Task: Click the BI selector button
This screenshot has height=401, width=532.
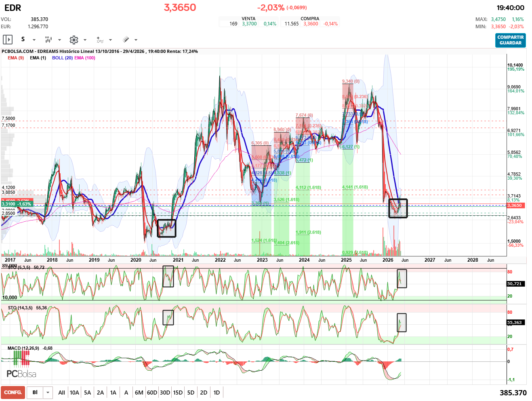Action: coord(35,393)
